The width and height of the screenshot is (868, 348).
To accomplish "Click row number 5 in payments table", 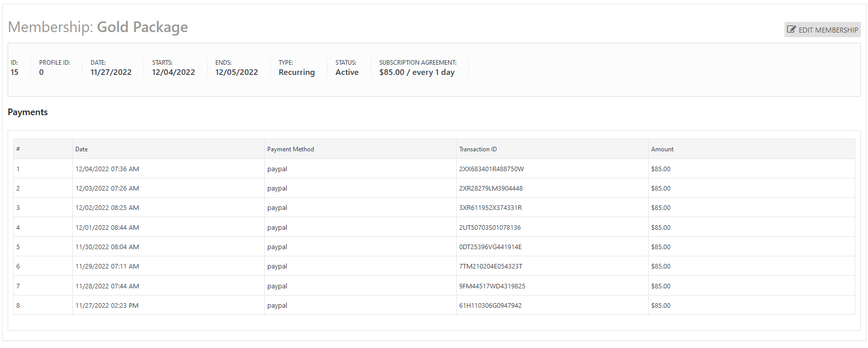I will [18, 247].
